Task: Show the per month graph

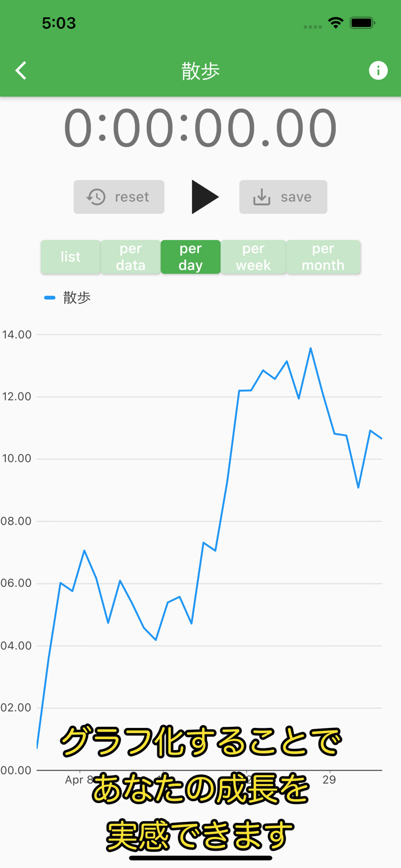Action: pyautogui.click(x=323, y=257)
